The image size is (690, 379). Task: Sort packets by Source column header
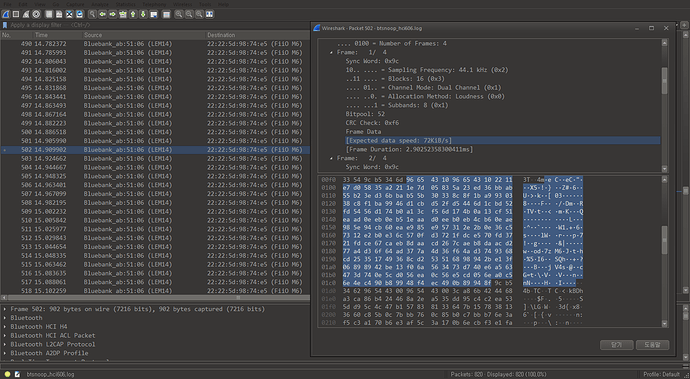(143, 35)
